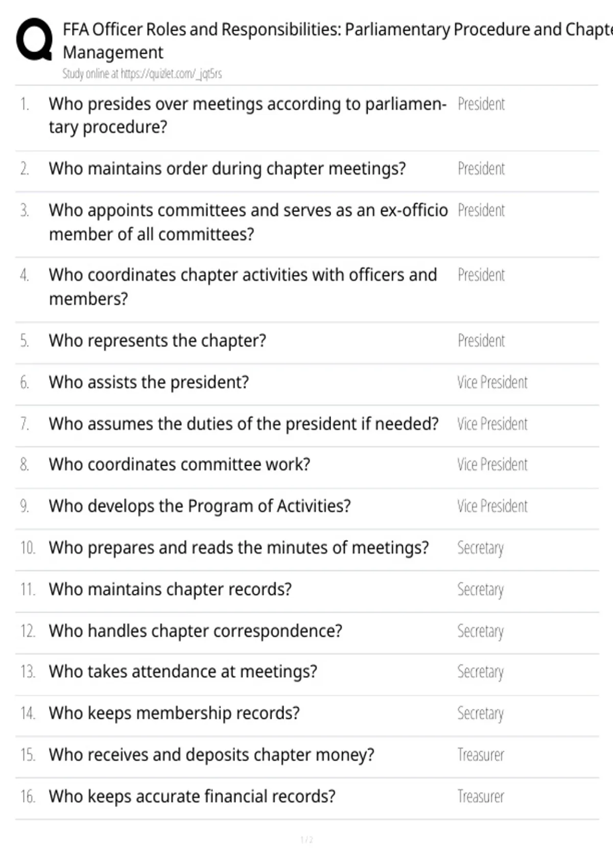
Task: Click Vice President answer beside Program of Activities
Action: click(492, 506)
